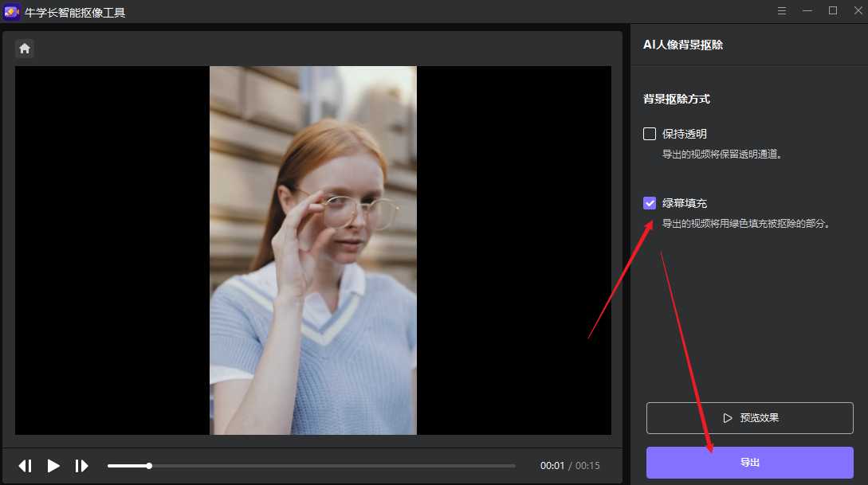868x485 pixels.
Task: Click the white playhead handle on the timeline
Action: (x=149, y=466)
